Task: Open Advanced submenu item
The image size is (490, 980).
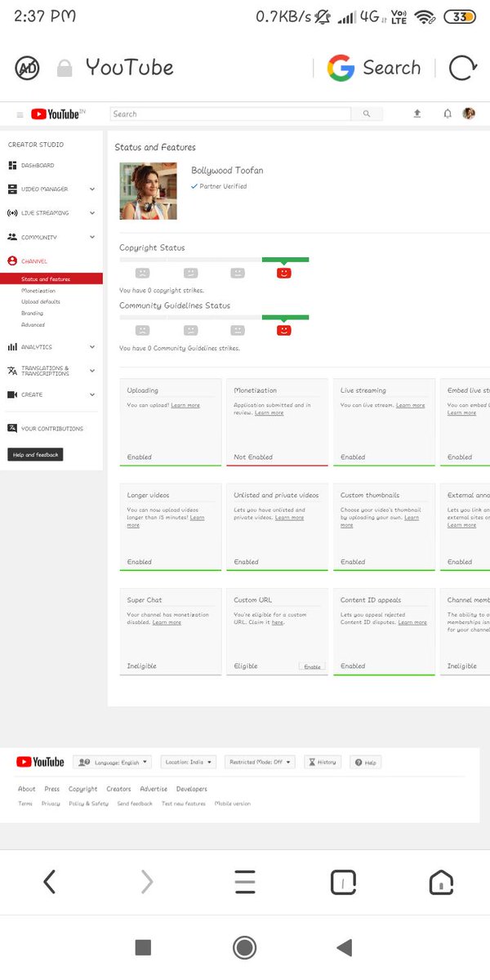Action: coord(33,325)
